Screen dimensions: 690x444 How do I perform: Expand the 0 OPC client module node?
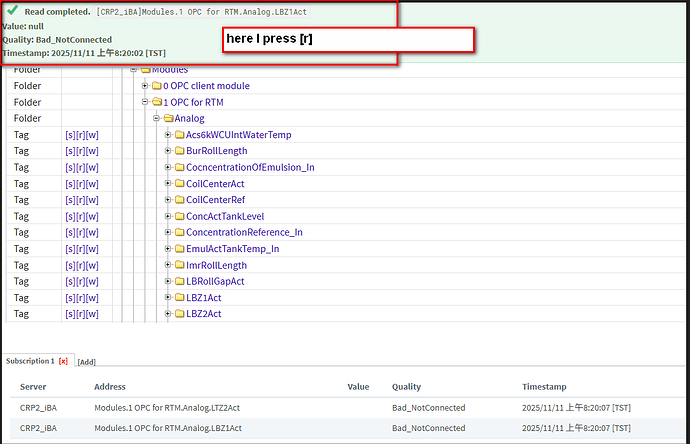coord(145,85)
